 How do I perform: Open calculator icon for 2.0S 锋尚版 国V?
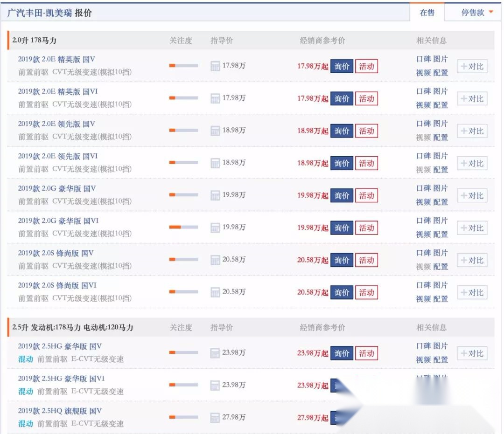click(215, 260)
